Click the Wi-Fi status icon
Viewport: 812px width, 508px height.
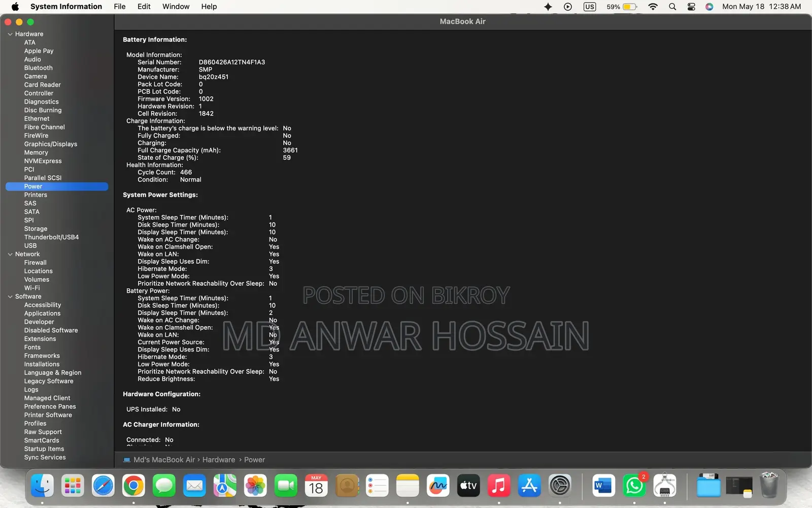pyautogui.click(x=653, y=7)
